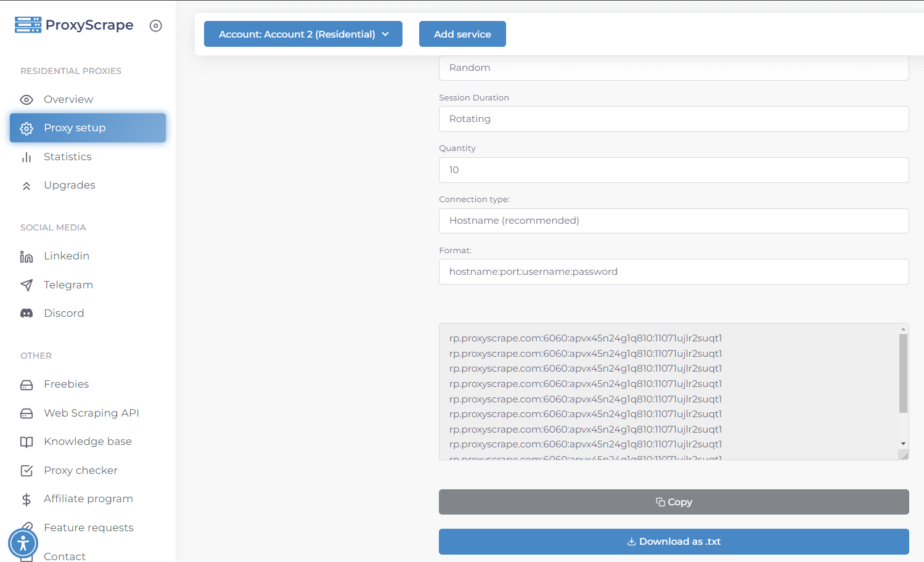Click the Discord icon

tap(27, 313)
